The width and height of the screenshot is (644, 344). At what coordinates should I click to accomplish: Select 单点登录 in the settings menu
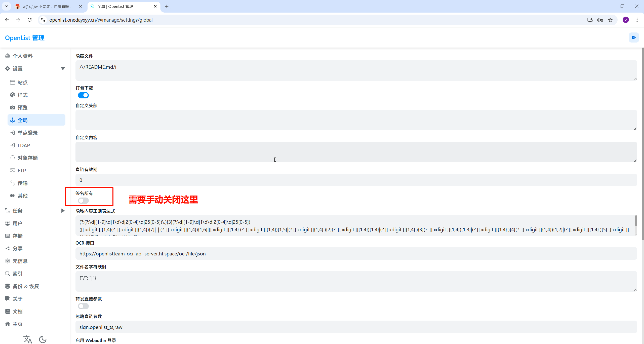click(27, 133)
